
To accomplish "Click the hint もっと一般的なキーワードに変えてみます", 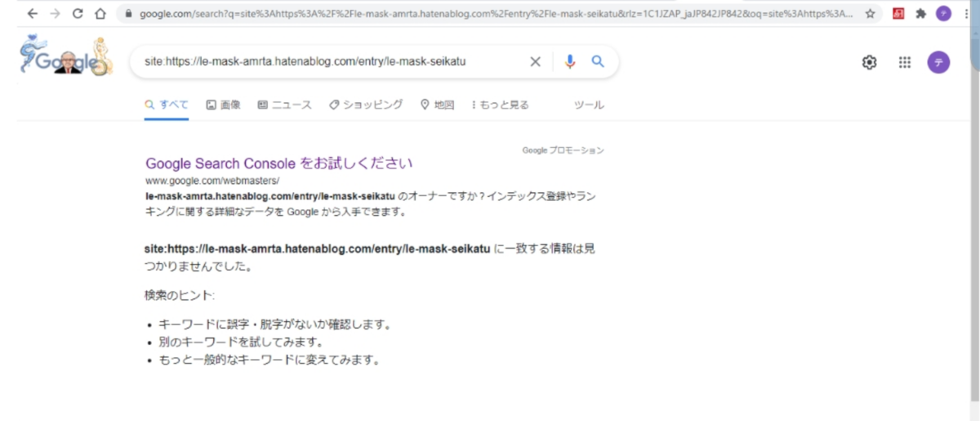I will [x=269, y=360].
